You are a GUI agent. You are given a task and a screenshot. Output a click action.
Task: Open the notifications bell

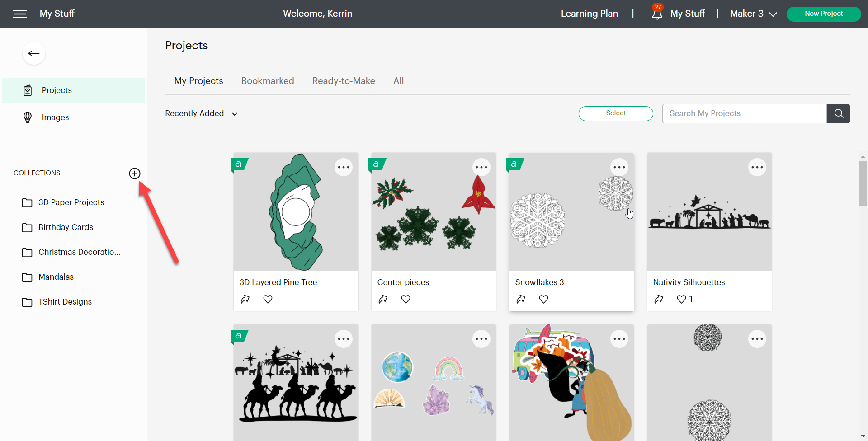coord(657,14)
